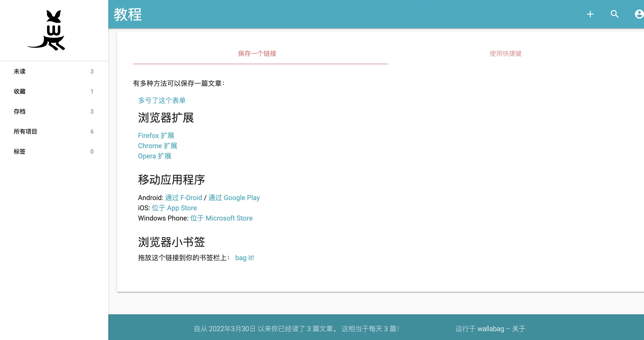The image size is (644, 340).
Task: Click the 多亏了这个表单 link
Action: pyautogui.click(x=162, y=101)
